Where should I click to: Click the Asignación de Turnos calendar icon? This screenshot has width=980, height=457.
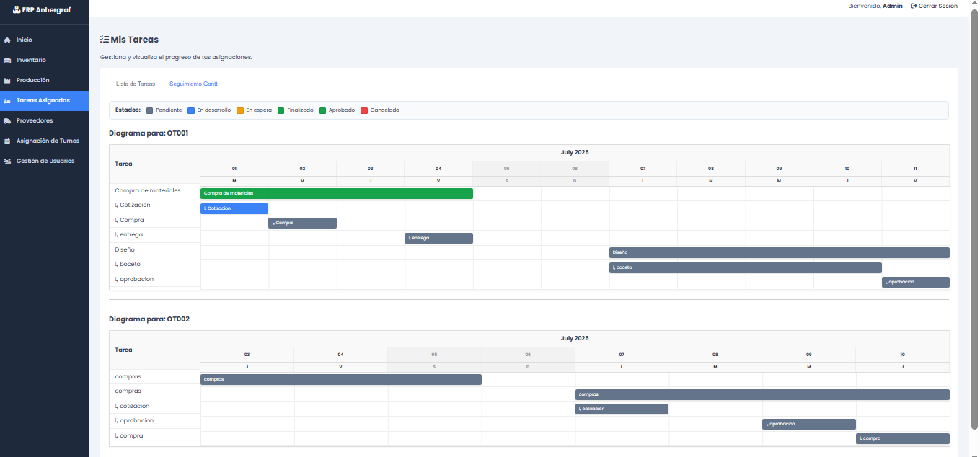tap(7, 141)
